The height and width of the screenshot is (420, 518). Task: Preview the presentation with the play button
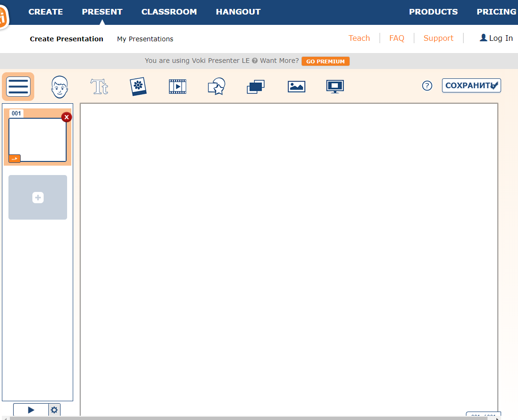(x=30, y=410)
